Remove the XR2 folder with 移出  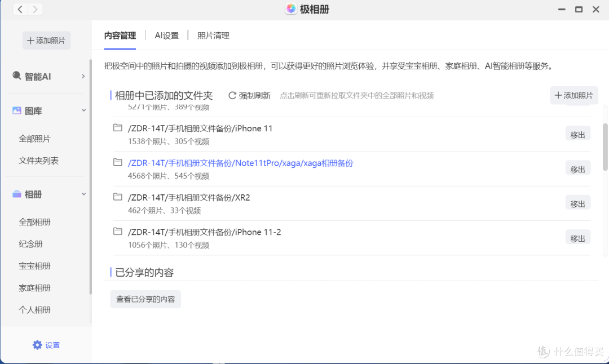coord(577,203)
